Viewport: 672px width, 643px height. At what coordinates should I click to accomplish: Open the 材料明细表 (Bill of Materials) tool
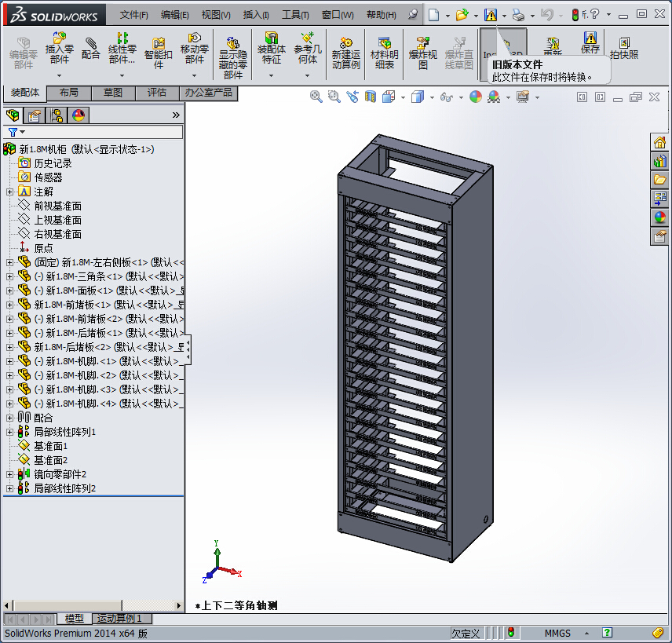(384, 53)
